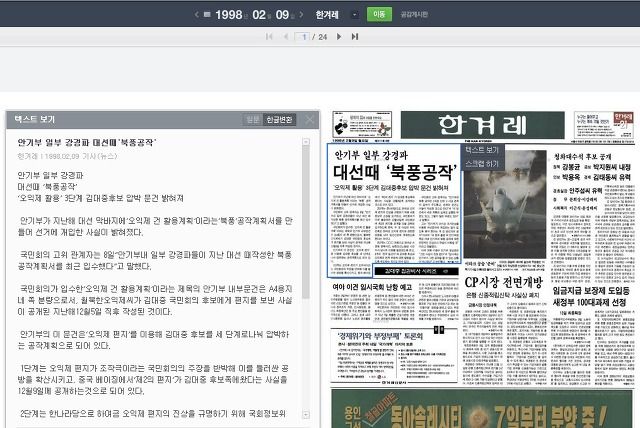Open the 한겨레 newspaper dropdown arrow

point(355,15)
